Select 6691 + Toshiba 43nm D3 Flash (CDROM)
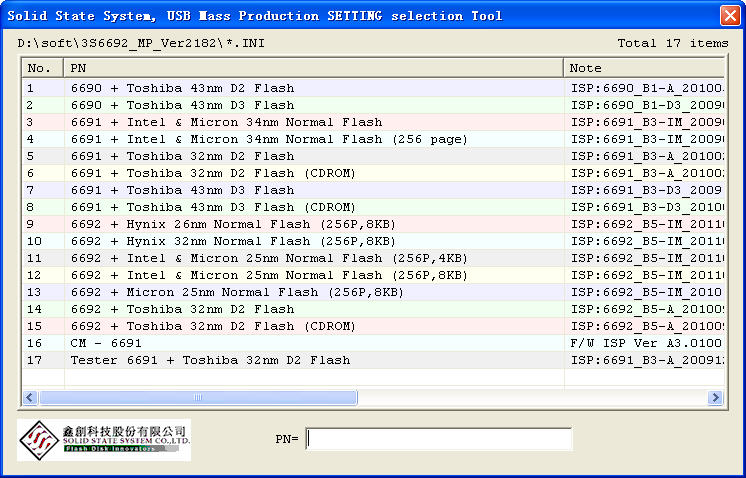 point(213,207)
